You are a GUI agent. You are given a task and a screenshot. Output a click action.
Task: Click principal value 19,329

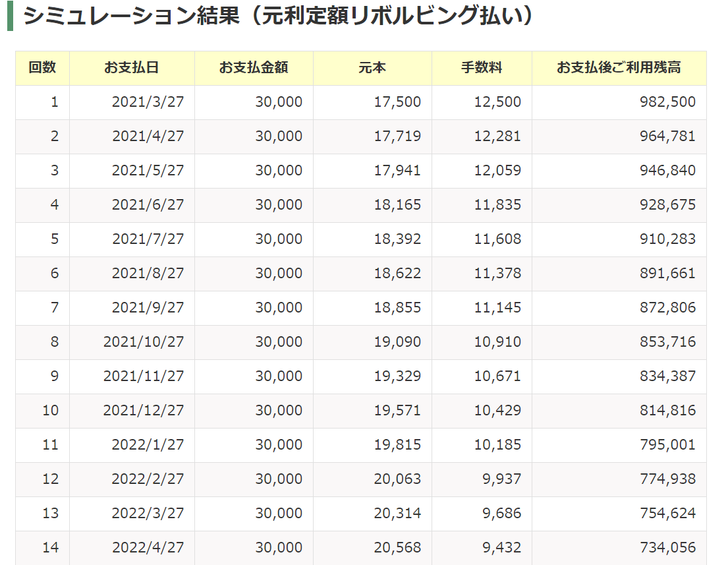coord(398,376)
